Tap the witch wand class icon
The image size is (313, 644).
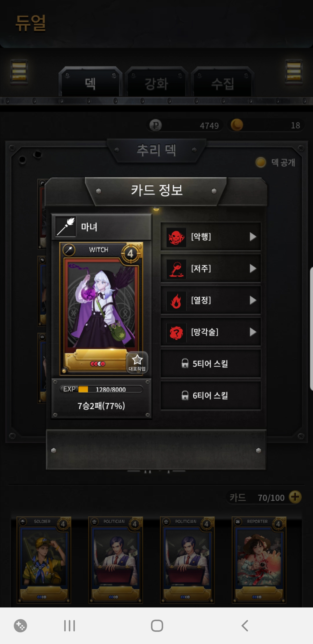coord(66,227)
